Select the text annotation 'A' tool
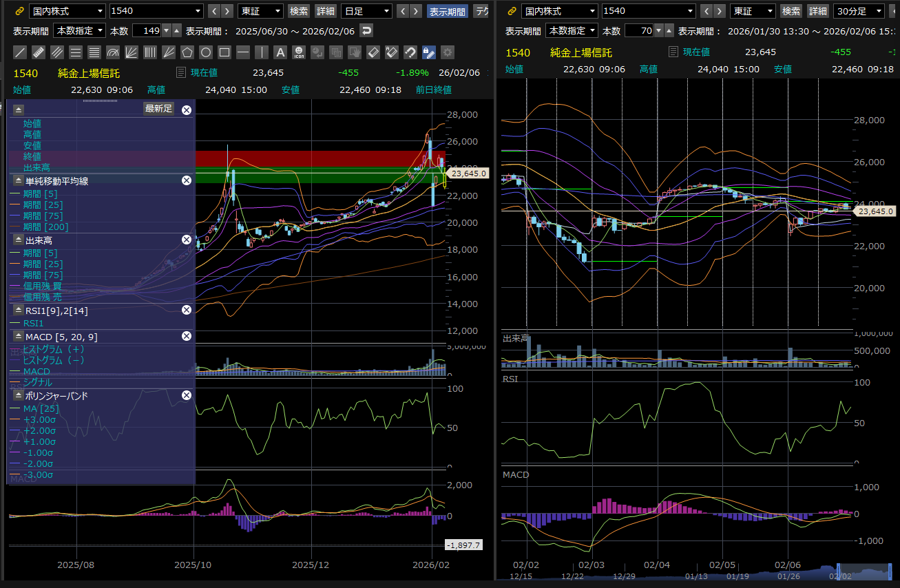The width and height of the screenshot is (900, 588). coord(280,52)
